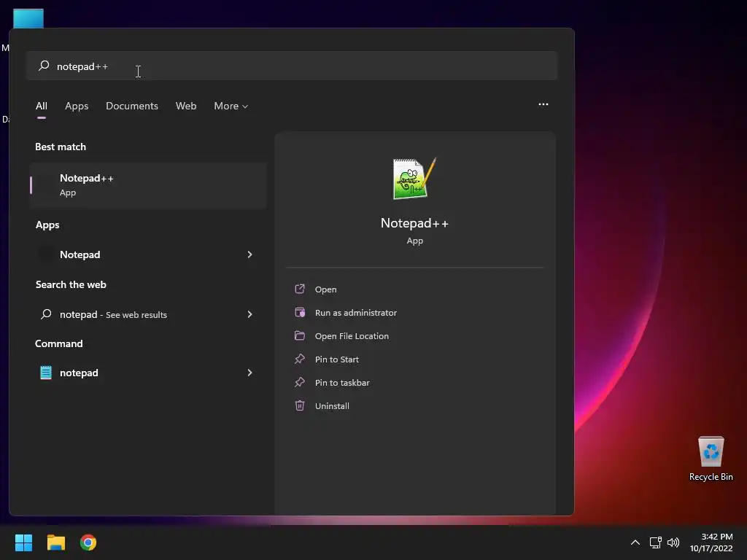Open File Explorer from the taskbar
Viewport: 747px width, 560px height.
click(55, 542)
